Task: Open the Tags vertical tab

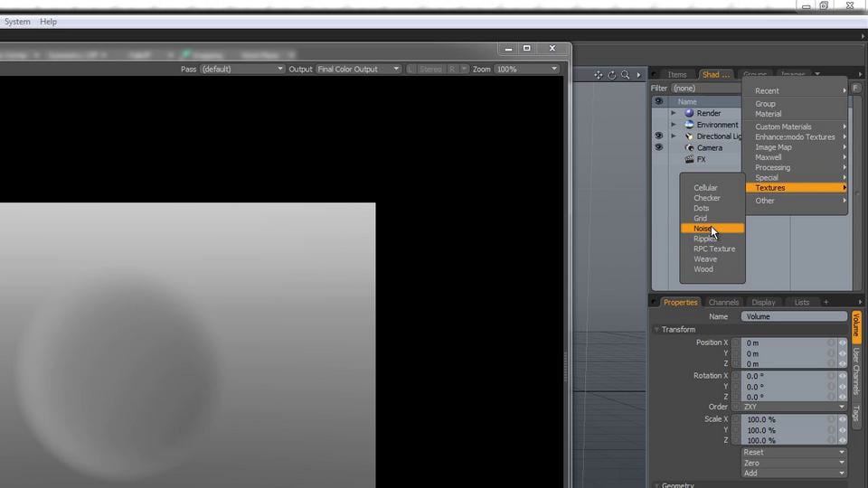Action: click(856, 413)
